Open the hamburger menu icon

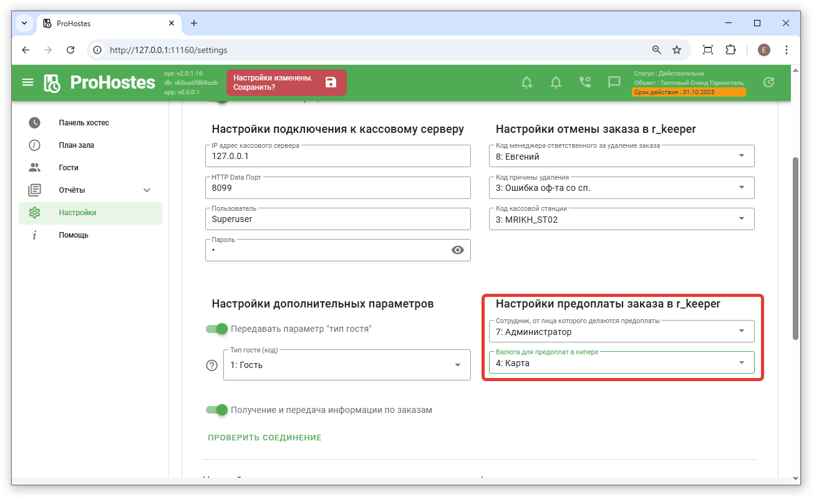tap(27, 82)
